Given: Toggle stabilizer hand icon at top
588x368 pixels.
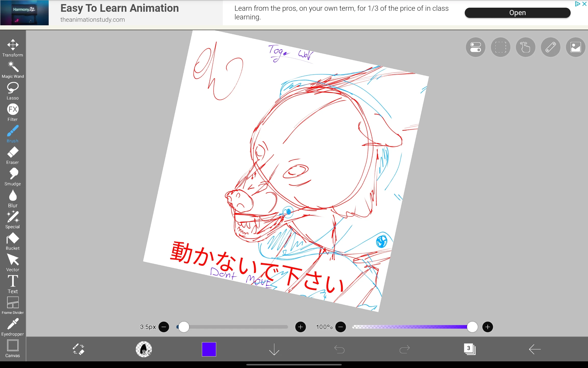Looking at the screenshot, I should [525, 47].
